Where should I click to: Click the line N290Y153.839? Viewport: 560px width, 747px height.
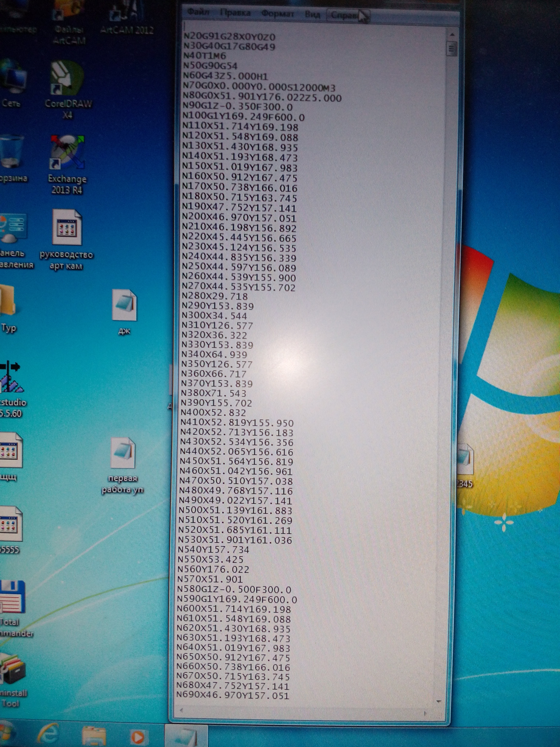[x=217, y=306]
